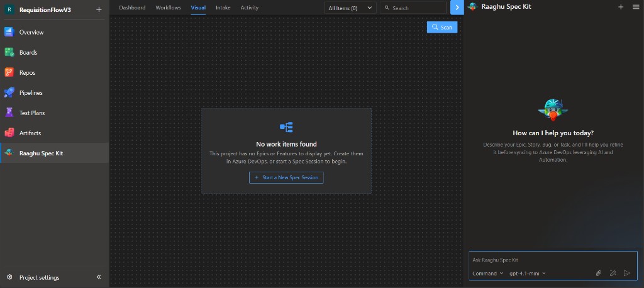This screenshot has height=288, width=644.
Task: Focus the Search field in top bar
Action: [x=413, y=8]
